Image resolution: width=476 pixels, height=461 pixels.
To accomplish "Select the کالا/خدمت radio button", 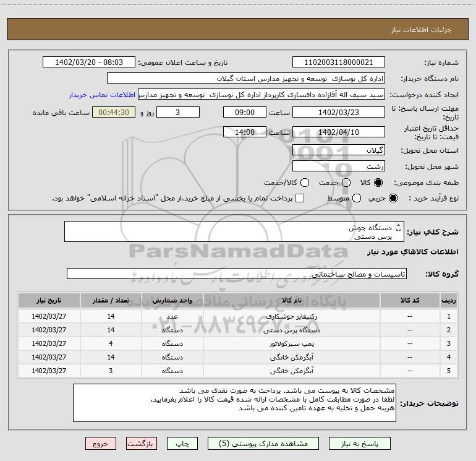I will (x=305, y=183).
